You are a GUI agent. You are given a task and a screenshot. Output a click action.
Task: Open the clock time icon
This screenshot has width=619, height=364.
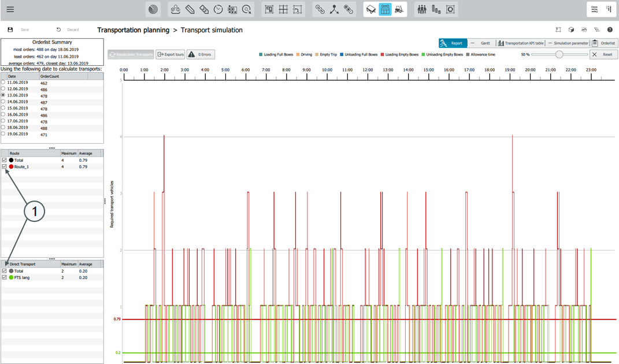point(218,9)
